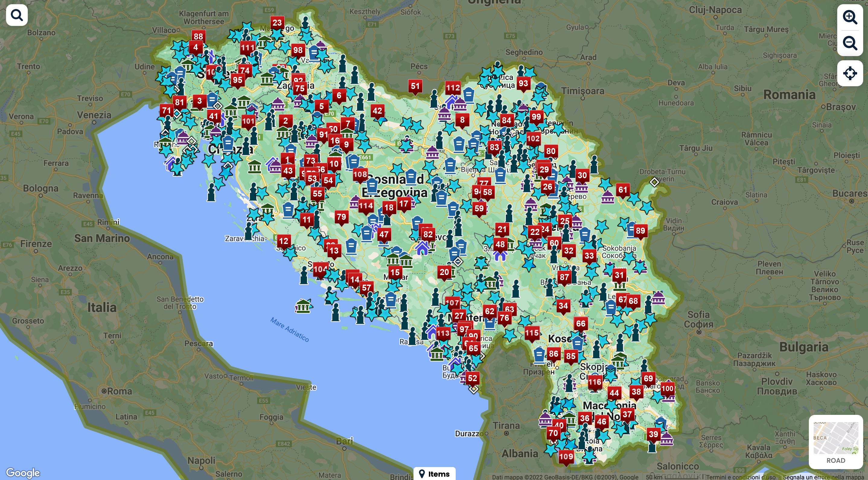Center map on my location

[x=850, y=73]
